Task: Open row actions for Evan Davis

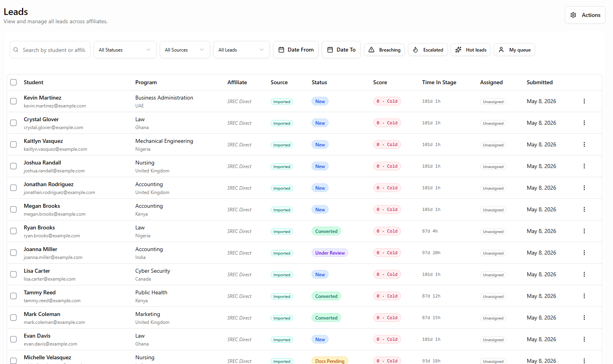Action: pyautogui.click(x=584, y=339)
